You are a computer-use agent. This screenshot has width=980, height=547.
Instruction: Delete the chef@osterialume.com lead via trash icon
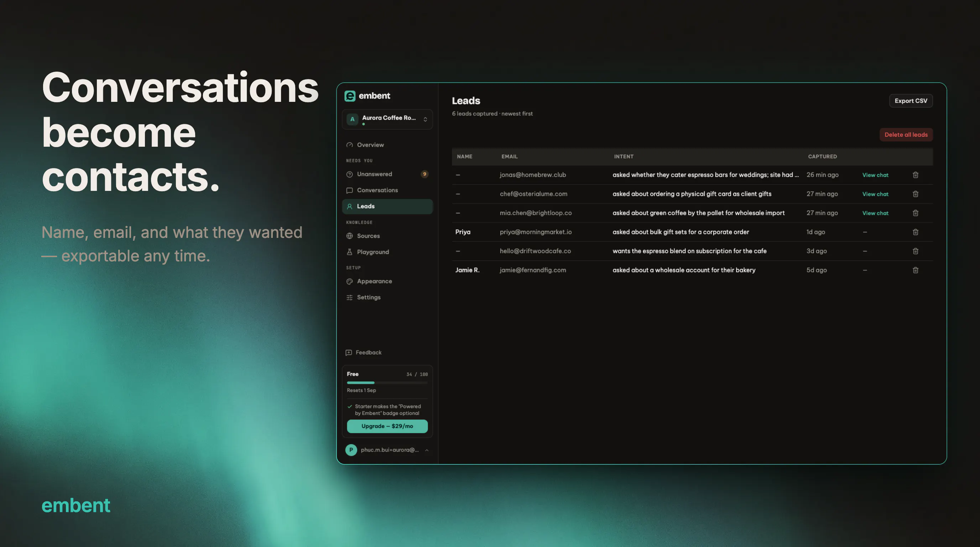pos(915,194)
